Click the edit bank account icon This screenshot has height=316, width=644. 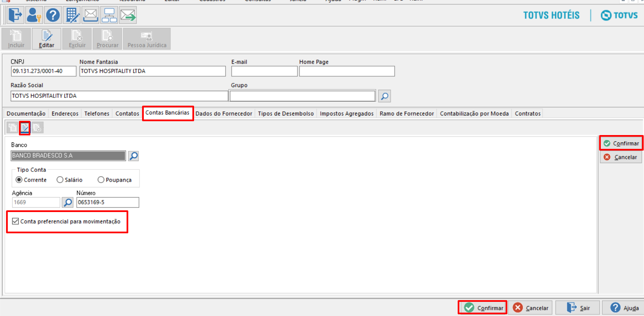coord(25,128)
